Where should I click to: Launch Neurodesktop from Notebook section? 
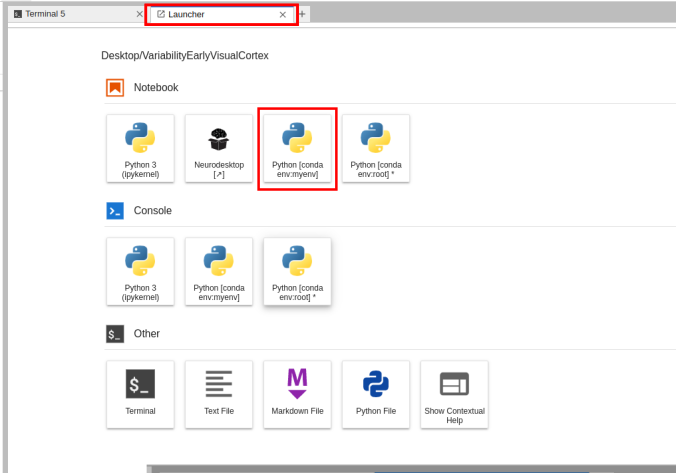pyautogui.click(x=218, y=148)
